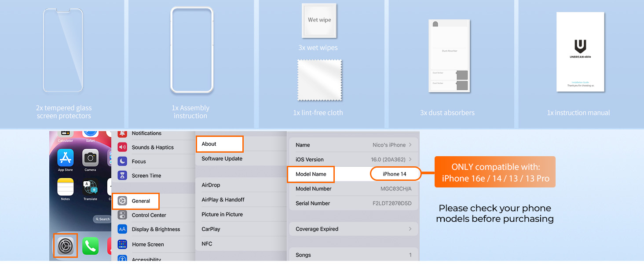Click the 3x wet wipes caption

(318, 48)
